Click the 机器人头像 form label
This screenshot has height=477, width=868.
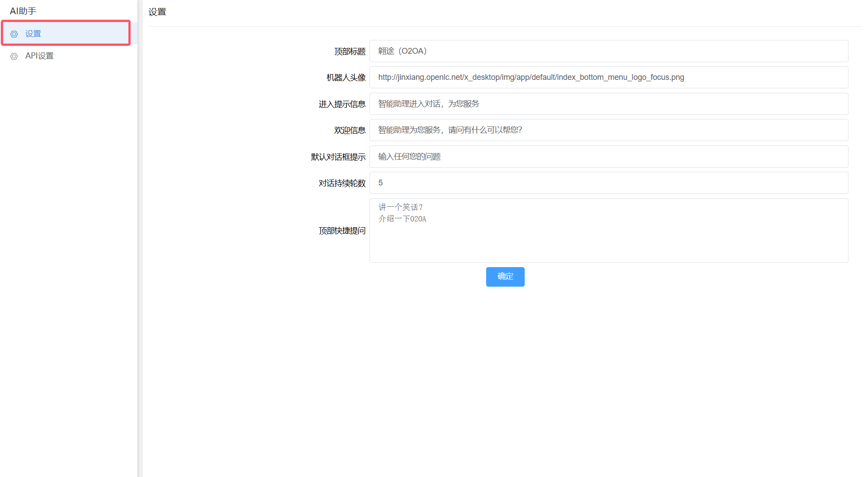346,78
